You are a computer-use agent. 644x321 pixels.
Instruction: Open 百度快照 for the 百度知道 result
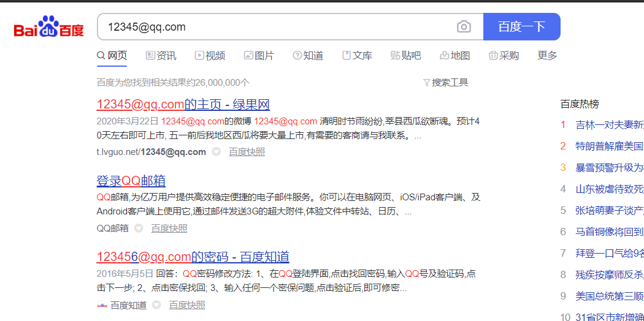[187, 305]
